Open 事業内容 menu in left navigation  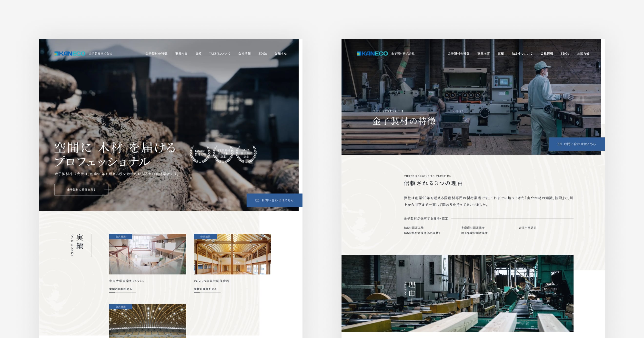click(x=181, y=53)
